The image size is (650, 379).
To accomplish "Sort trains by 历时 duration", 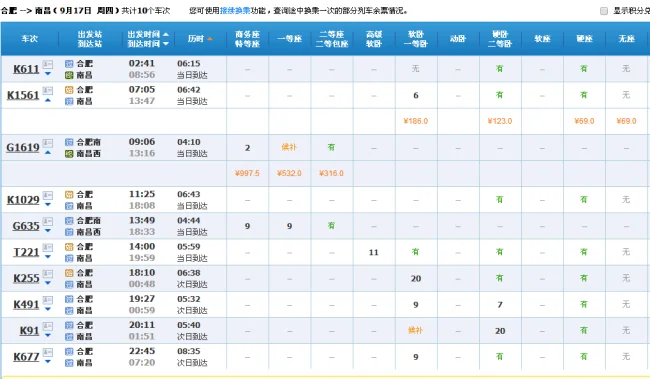I will pos(200,39).
